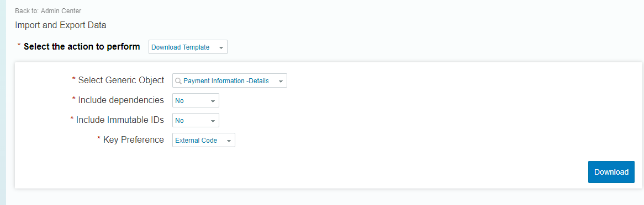This screenshot has height=205, width=644.
Task: Expand the Key Preference dropdown arrow
Action: (x=229, y=141)
